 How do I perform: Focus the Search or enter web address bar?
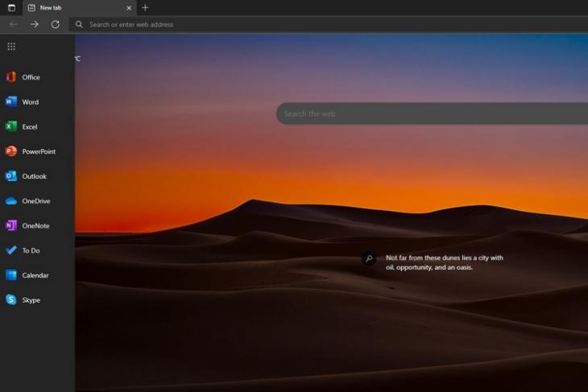[x=322, y=24]
